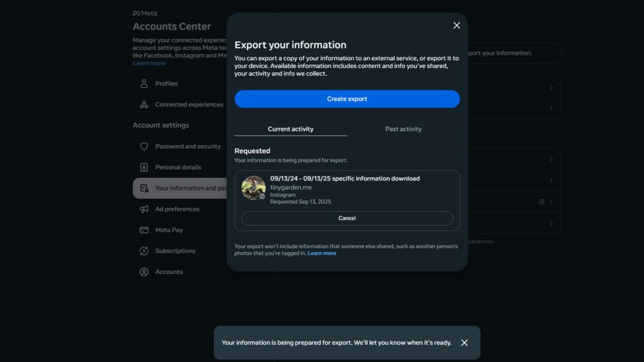This screenshot has width=644, height=362.
Task: Click the Ad preferences megaphone icon
Action: pos(144,209)
